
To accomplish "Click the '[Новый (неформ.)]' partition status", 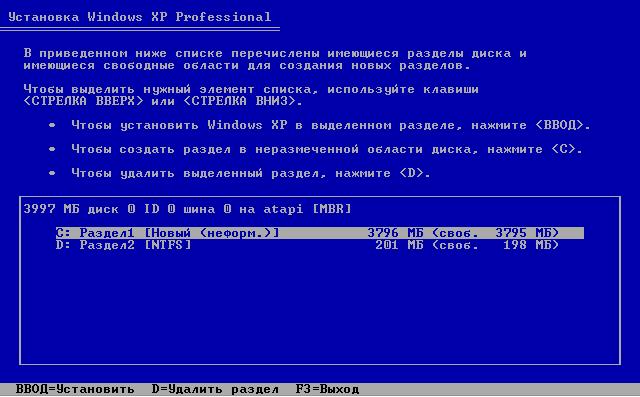I will click(x=212, y=233).
